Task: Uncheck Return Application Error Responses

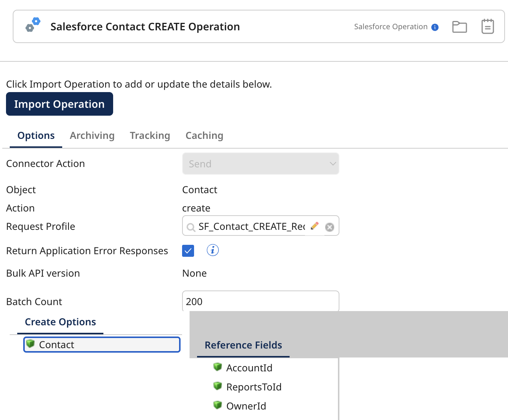Action: [x=188, y=251]
